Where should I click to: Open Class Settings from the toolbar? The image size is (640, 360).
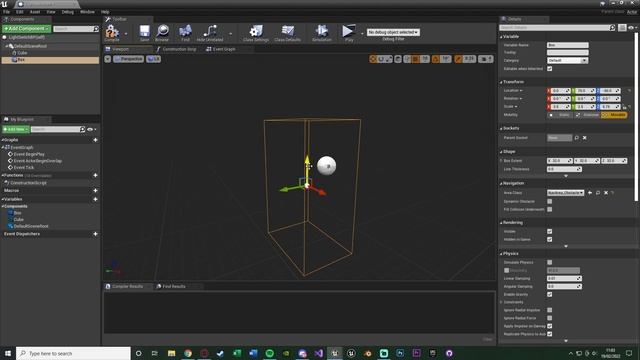256,32
